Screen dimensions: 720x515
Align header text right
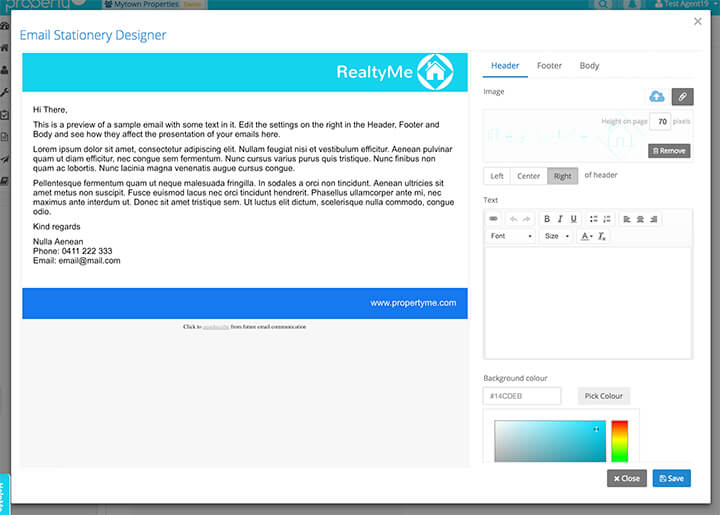click(653, 219)
